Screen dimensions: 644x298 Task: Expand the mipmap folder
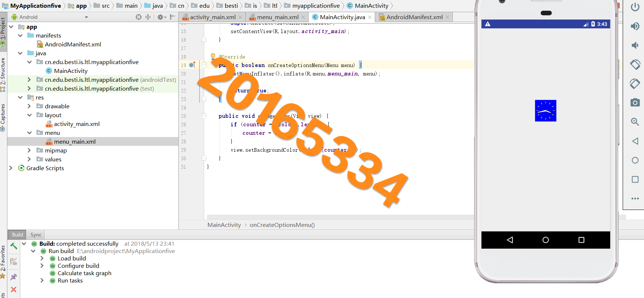29,151
